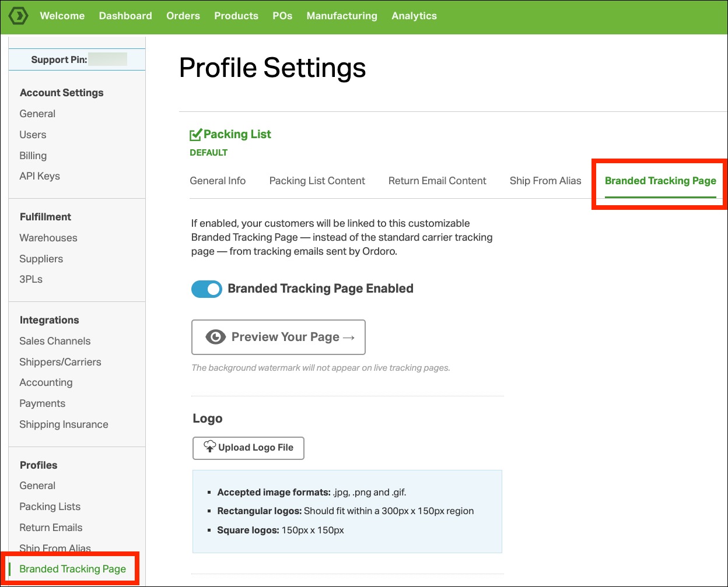728x587 pixels.
Task: Switch to Packing List Content tab
Action: click(x=317, y=181)
